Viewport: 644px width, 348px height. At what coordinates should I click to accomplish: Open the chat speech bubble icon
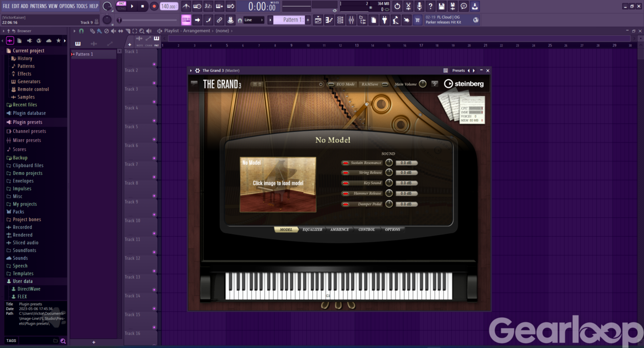point(464,6)
